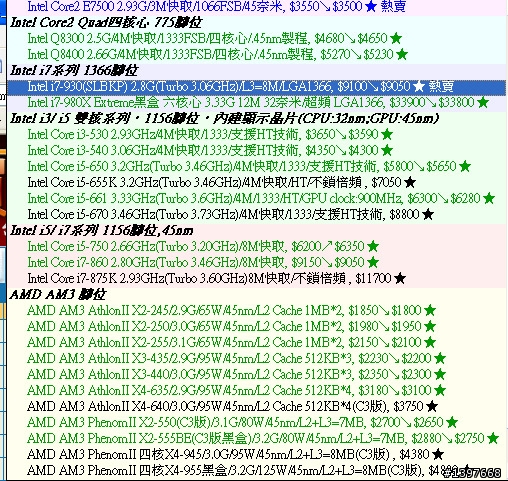Pick Intel i7-980X Extreme six-core entry
This screenshot has width=508, height=481.
pos(256,102)
